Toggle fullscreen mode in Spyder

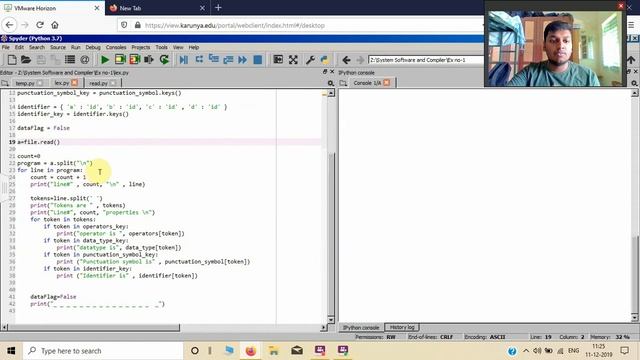click(x=293, y=60)
